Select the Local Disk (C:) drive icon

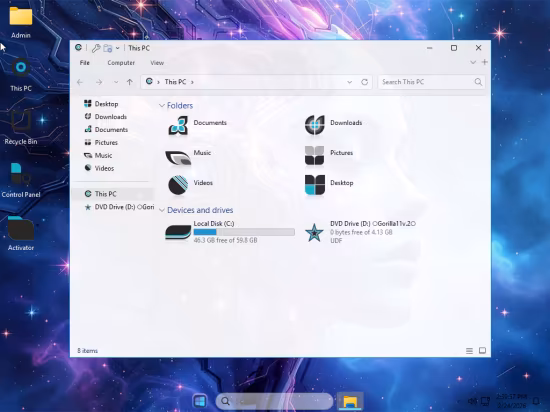(x=178, y=232)
